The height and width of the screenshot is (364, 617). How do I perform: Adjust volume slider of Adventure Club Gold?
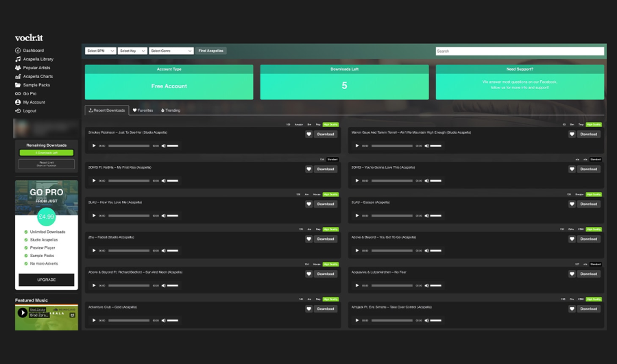(x=173, y=320)
